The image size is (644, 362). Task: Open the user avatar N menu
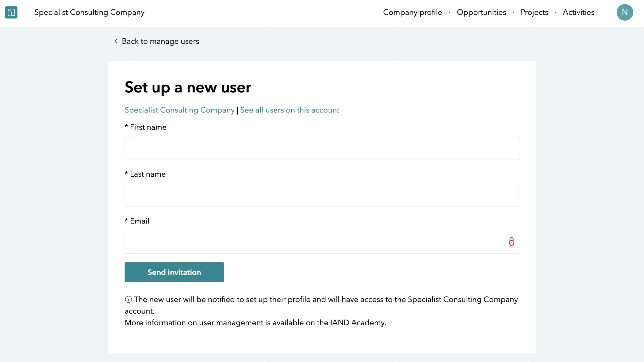tap(625, 12)
